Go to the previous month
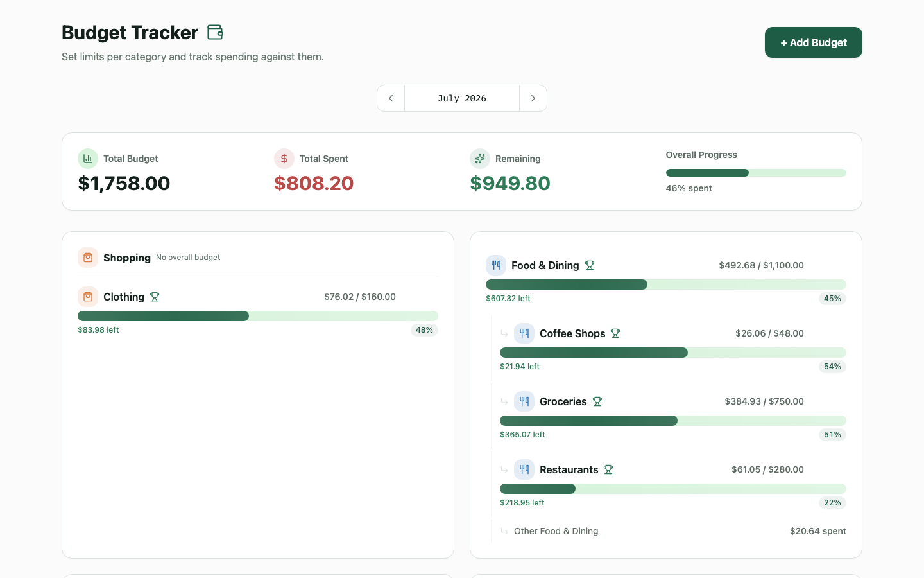Viewport: 924px width, 578px height. (391, 98)
